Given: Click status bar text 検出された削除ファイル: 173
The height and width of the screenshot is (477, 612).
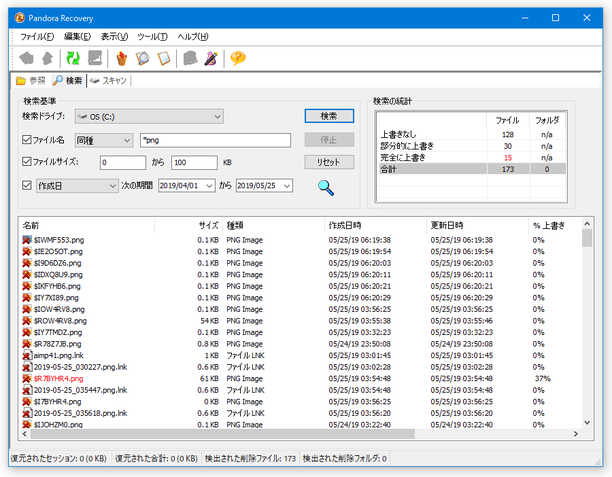Looking at the screenshot, I should click(250, 458).
